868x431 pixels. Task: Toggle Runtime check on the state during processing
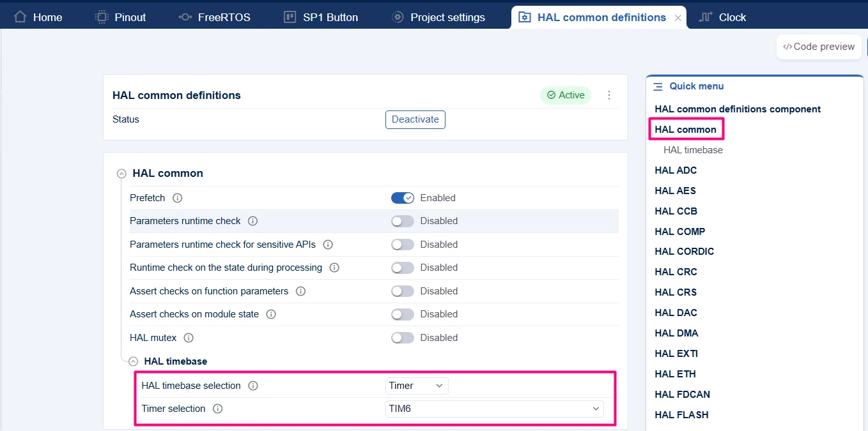pos(403,268)
